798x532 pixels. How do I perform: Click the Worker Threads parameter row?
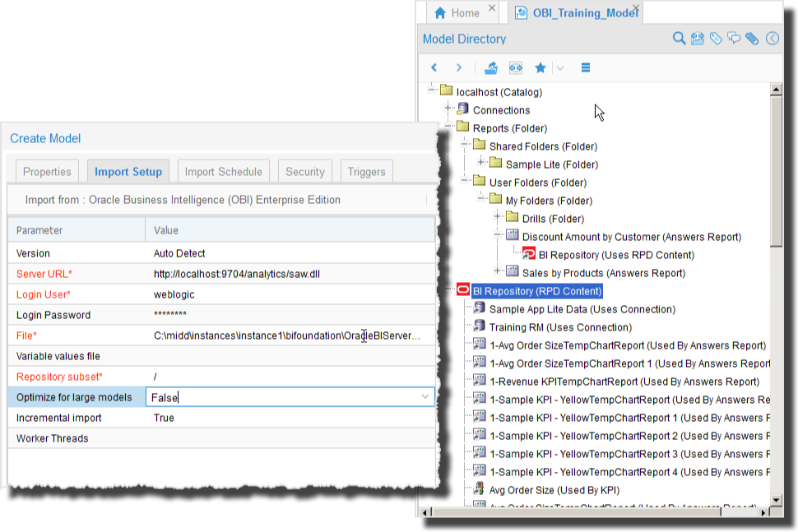(221, 438)
